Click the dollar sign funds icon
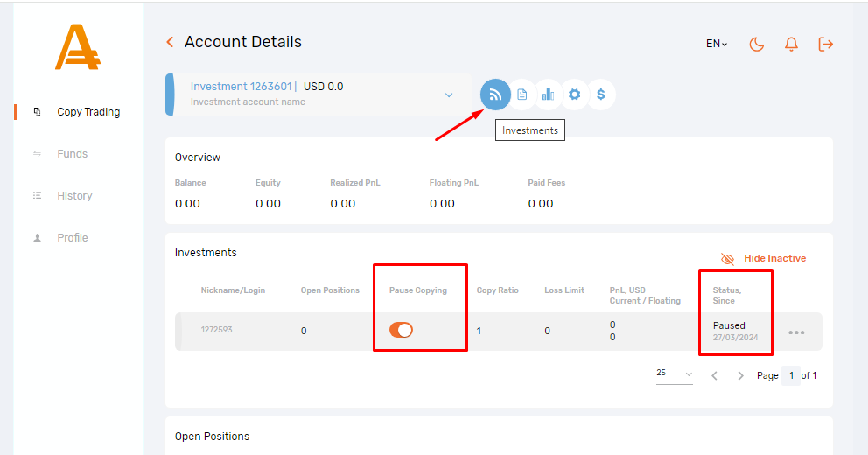Screen dimensions: 868x455 coord(601,94)
